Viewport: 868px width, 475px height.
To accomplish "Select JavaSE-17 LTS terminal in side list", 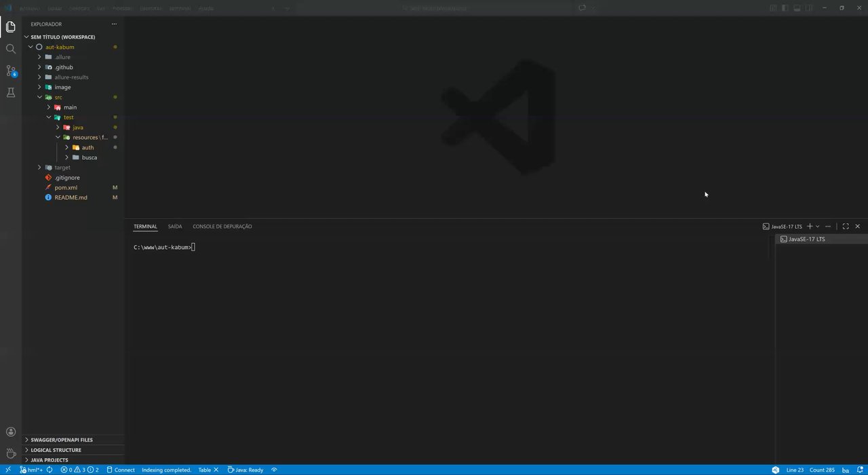I will click(x=822, y=239).
